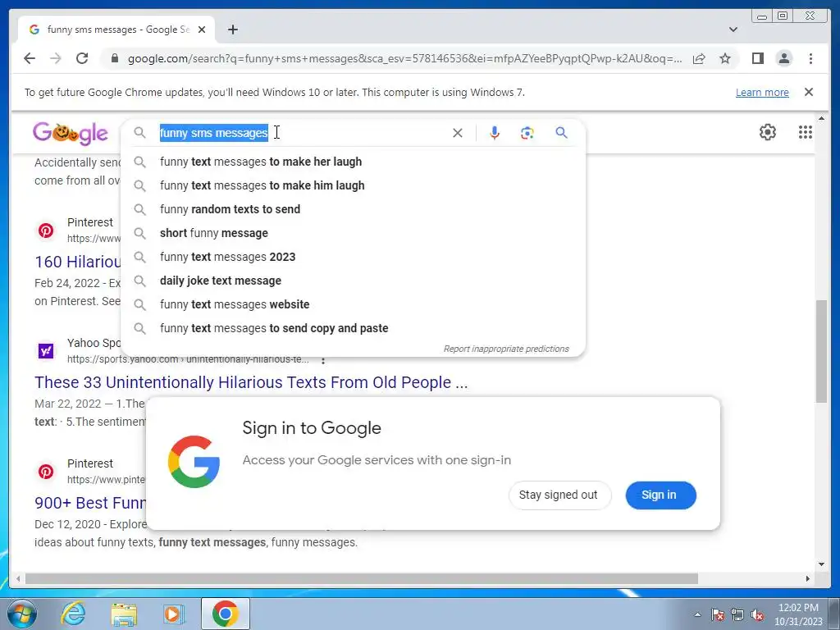Screen dimensions: 840x630
Task: Close the funny sms messages tab
Action: click(x=202, y=30)
